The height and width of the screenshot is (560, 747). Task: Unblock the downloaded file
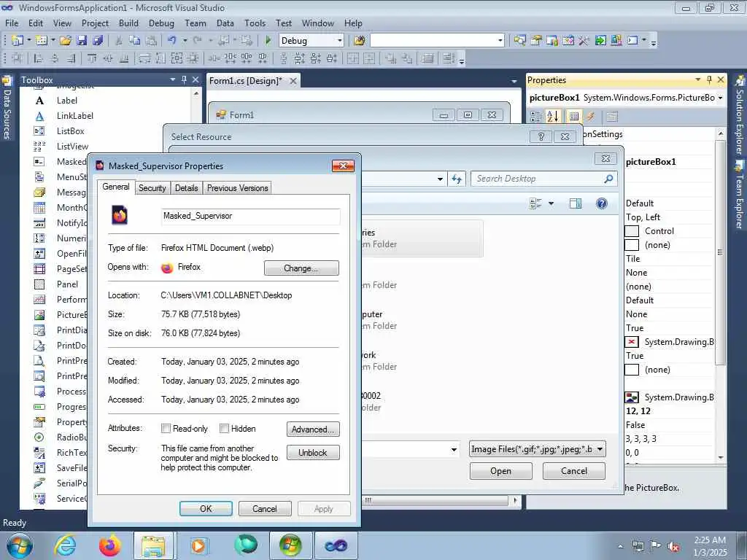pyautogui.click(x=313, y=452)
